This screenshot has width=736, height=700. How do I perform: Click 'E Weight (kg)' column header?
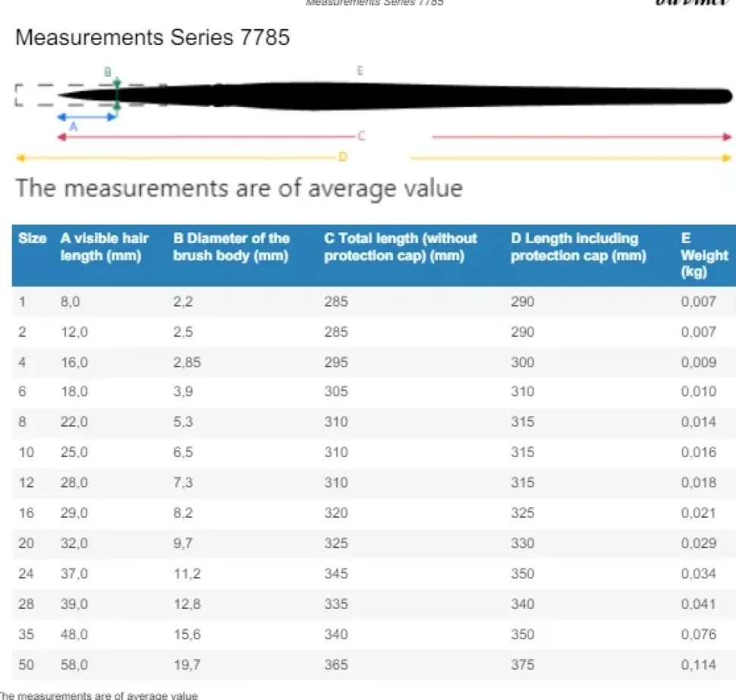coord(704,255)
